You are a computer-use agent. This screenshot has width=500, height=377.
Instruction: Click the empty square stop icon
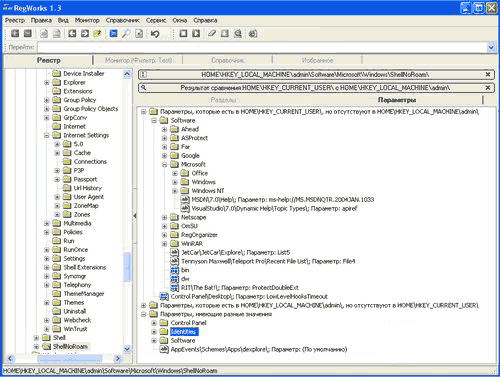pyautogui.click(x=183, y=33)
